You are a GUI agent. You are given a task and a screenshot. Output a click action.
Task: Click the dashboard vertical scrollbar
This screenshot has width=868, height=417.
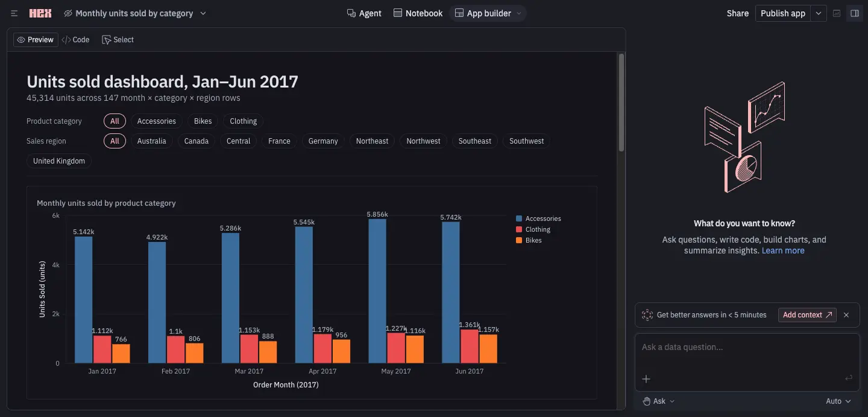pos(621,103)
